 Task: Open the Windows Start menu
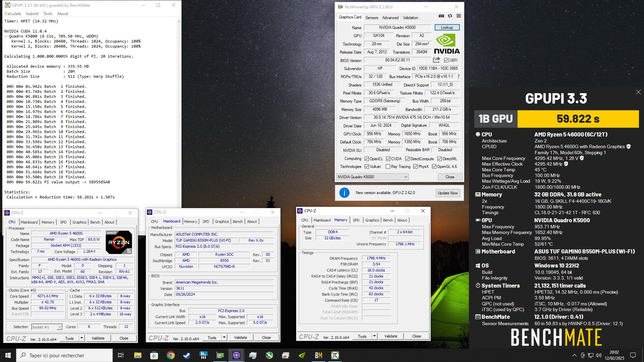point(8,355)
